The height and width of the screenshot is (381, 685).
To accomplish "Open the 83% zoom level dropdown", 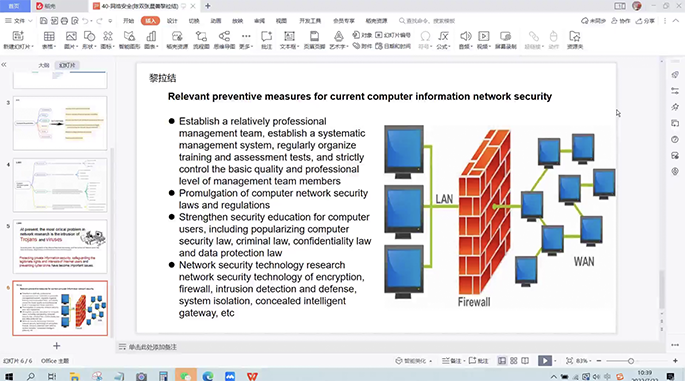I will tap(583, 361).
